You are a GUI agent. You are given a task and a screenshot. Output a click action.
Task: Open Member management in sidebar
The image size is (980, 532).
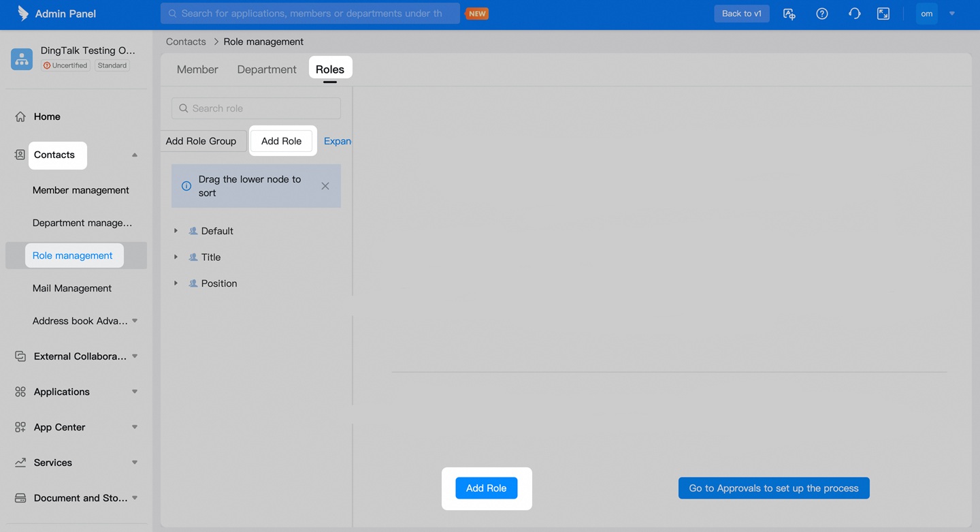(81, 190)
